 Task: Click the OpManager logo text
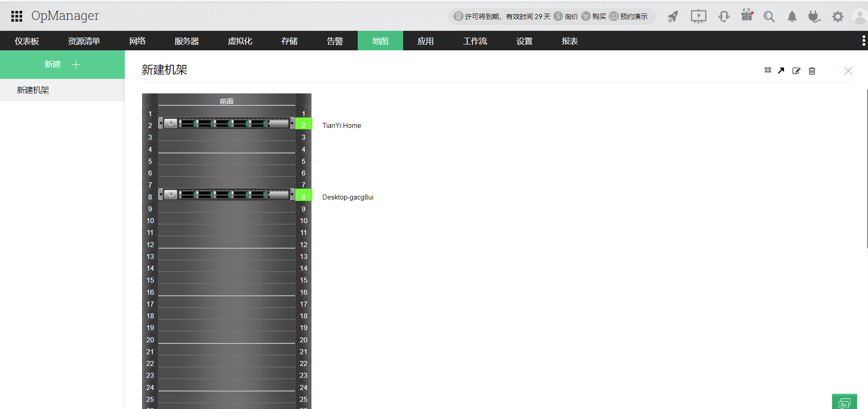[x=65, y=15]
